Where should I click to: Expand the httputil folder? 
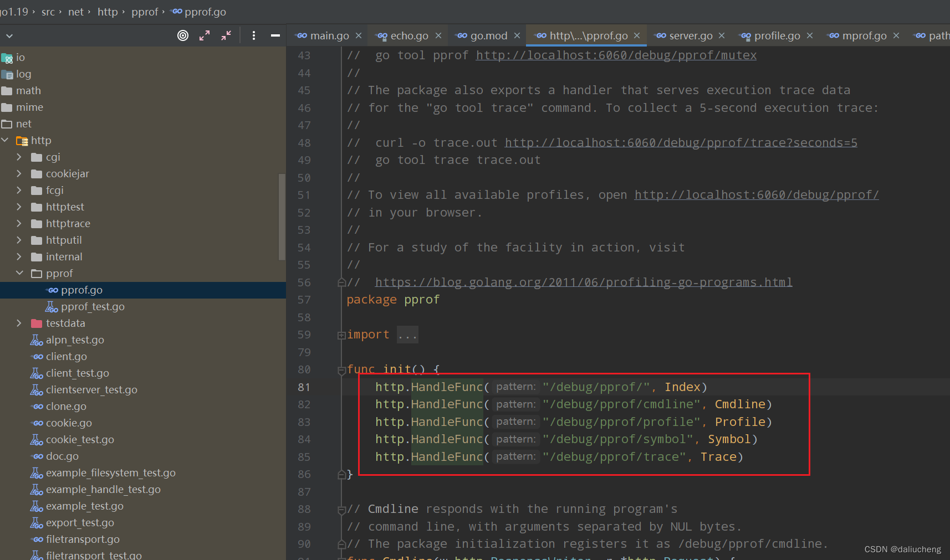[x=19, y=240]
